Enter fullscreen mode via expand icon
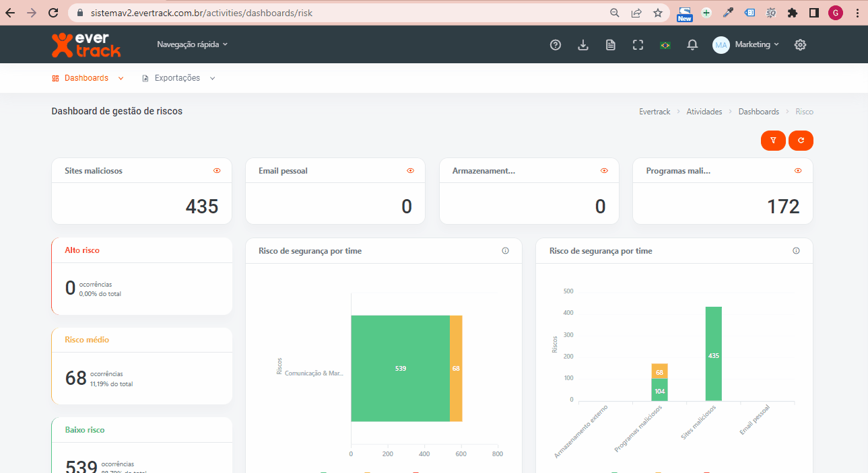This screenshot has width=868, height=473. [638, 45]
